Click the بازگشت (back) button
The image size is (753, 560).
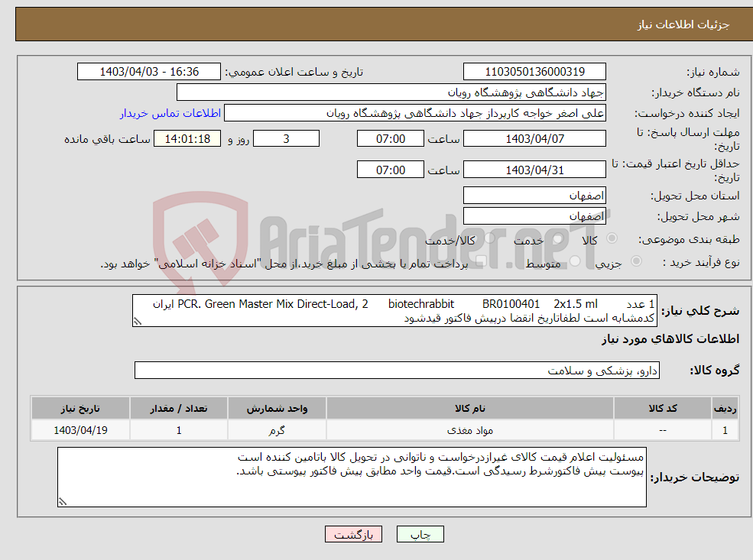pos(353,534)
